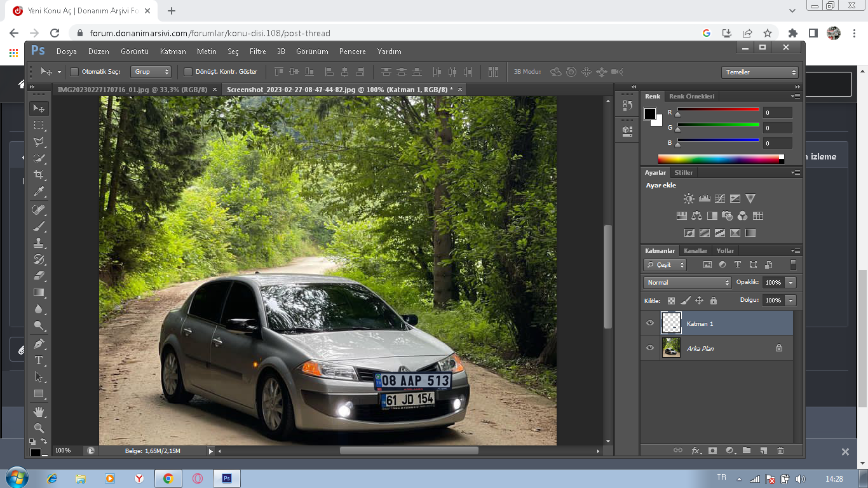Select the Pen tool
This screenshot has width=868, height=488.
click(39, 344)
